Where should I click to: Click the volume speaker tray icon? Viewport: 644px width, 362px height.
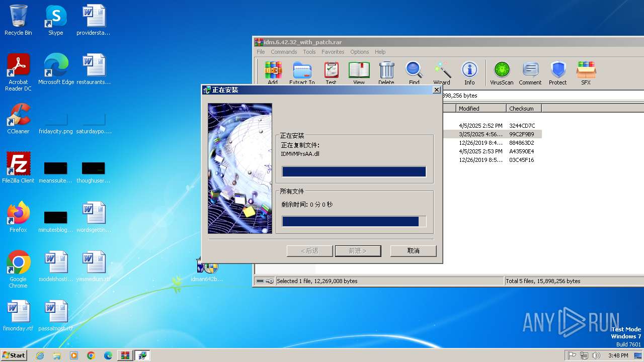click(596, 355)
